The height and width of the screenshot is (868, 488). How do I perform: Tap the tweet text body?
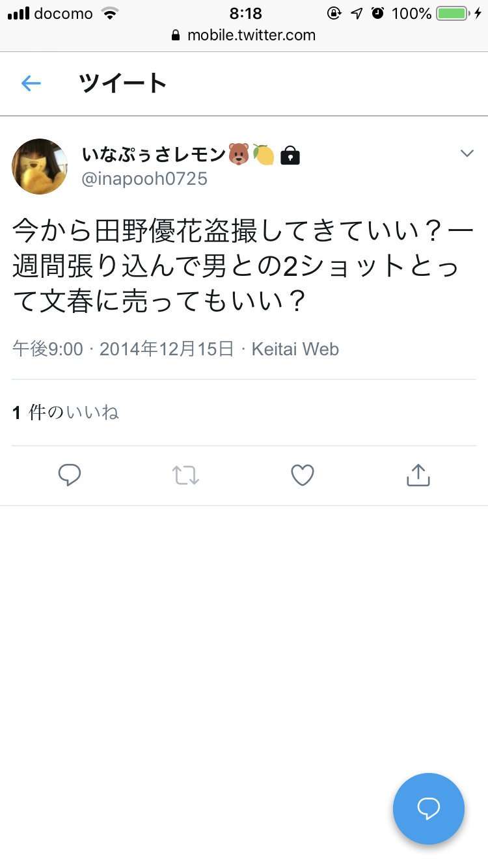tap(243, 266)
